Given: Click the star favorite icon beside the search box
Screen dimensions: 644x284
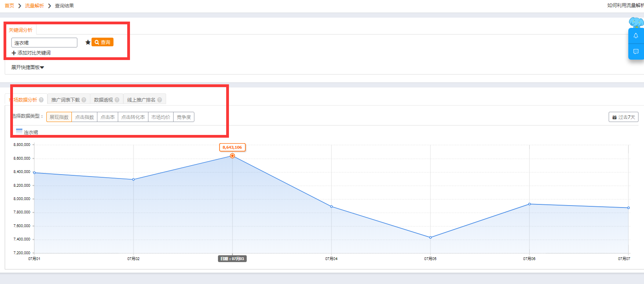Looking at the screenshot, I should pyautogui.click(x=88, y=42).
